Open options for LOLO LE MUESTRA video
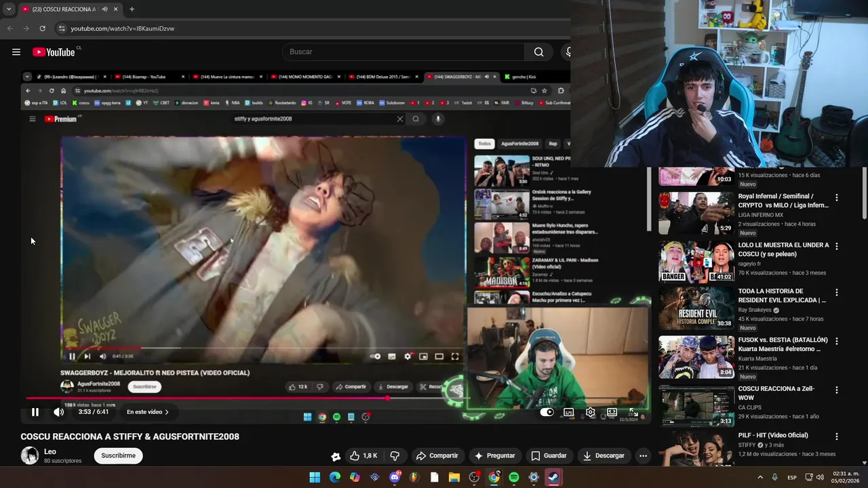The image size is (868, 488). click(x=836, y=246)
